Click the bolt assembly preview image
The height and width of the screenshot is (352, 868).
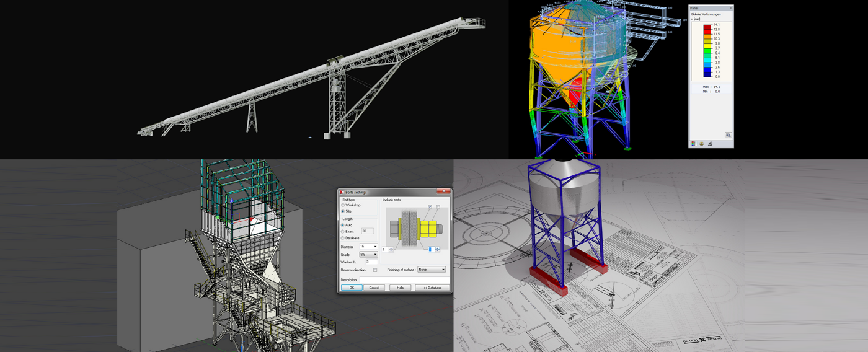[x=417, y=228]
